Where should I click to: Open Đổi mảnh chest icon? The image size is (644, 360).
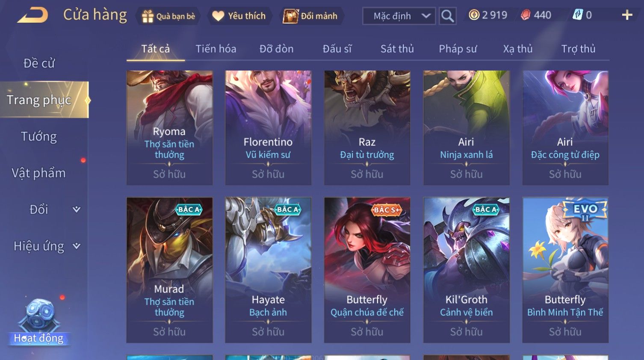pos(291,16)
